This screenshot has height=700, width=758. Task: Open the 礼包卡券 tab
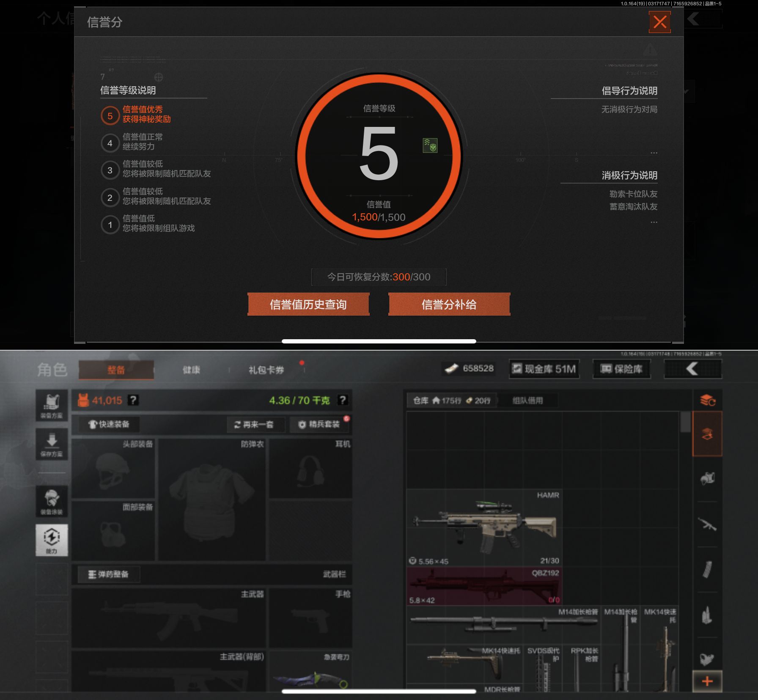pos(266,370)
